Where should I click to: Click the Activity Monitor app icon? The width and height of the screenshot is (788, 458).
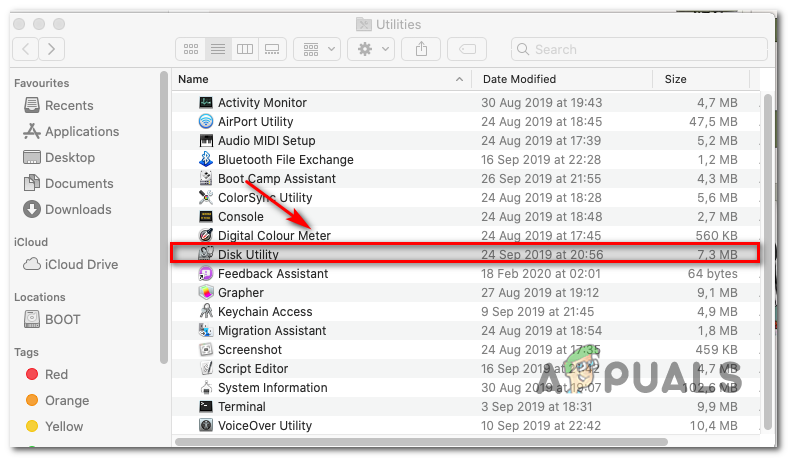(x=206, y=103)
